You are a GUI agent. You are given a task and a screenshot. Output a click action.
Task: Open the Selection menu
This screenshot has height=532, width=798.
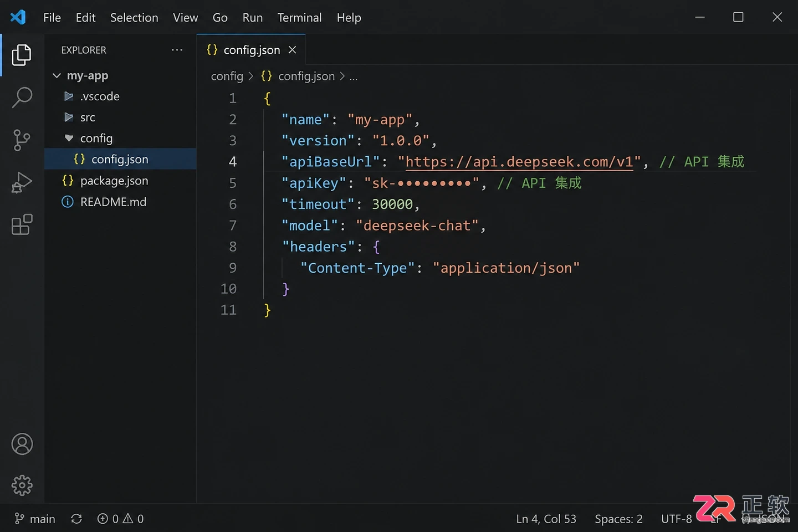point(134,18)
